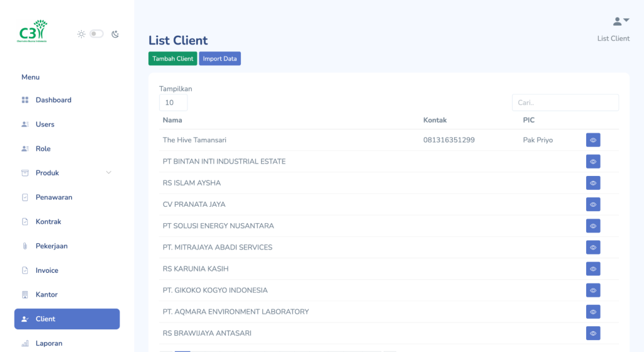Click the Import Data button
This screenshot has width=644, height=352.
(x=219, y=58)
